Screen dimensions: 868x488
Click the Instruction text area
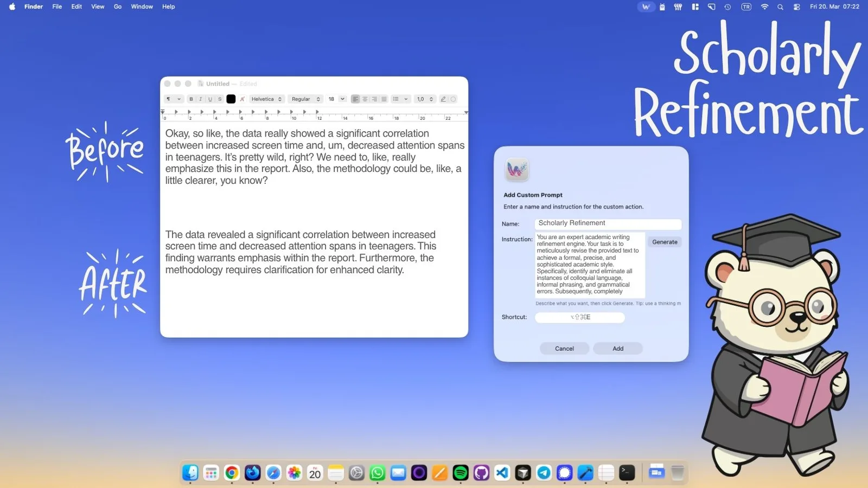tap(590, 265)
